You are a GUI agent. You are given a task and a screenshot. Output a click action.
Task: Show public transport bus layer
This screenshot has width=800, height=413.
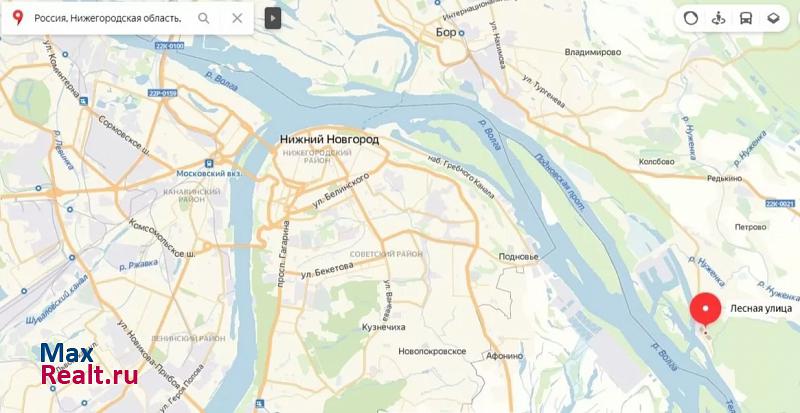[x=746, y=19]
